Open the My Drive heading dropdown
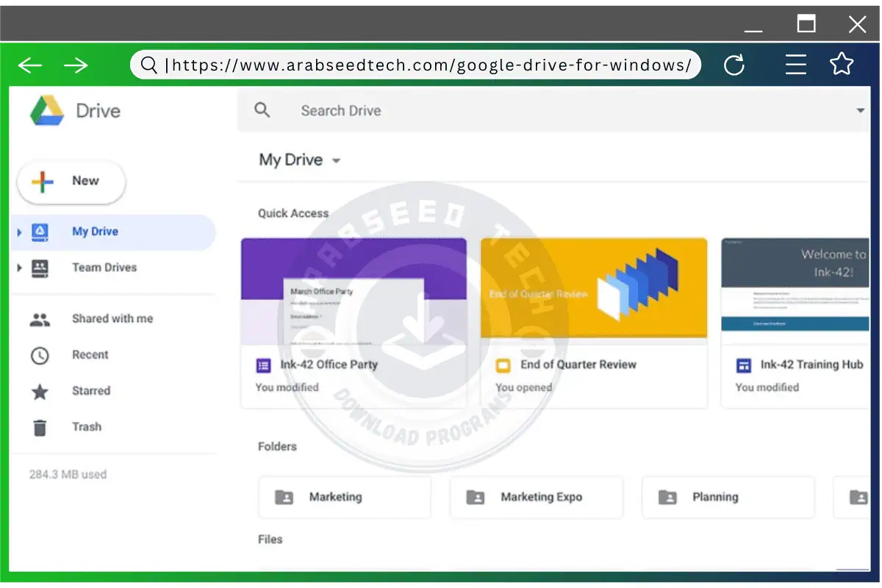The height and width of the screenshot is (588, 882). (x=336, y=160)
